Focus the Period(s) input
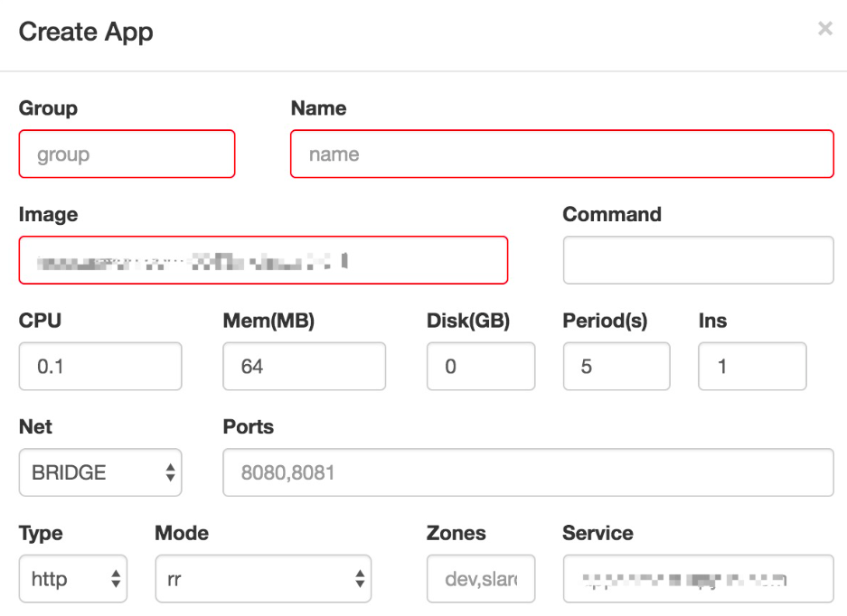 pyautogui.click(x=616, y=367)
